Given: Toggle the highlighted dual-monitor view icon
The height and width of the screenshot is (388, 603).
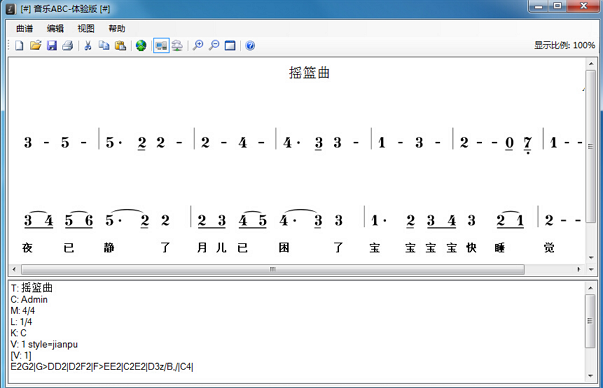Looking at the screenshot, I should [161, 45].
